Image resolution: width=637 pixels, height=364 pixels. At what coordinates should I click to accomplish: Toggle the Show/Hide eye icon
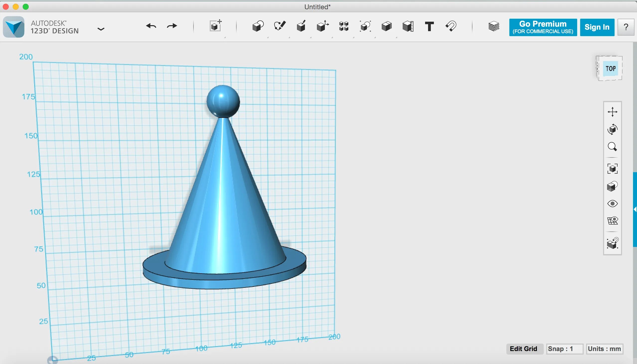click(x=612, y=204)
